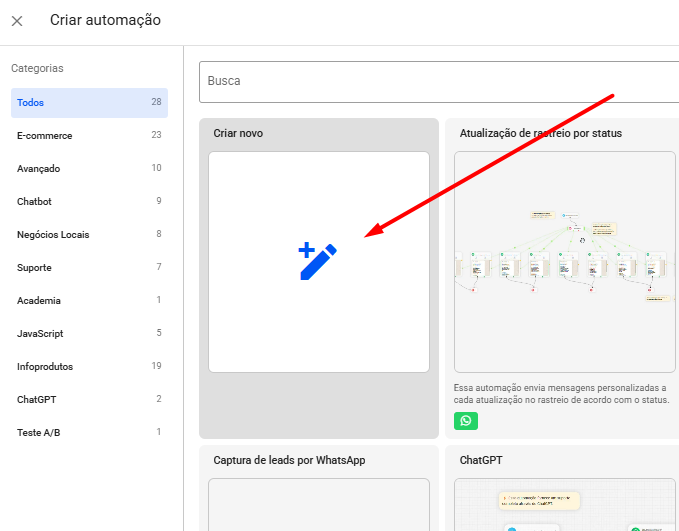The height and width of the screenshot is (531, 679).
Task: Open the Academia category
Action: click(89, 301)
